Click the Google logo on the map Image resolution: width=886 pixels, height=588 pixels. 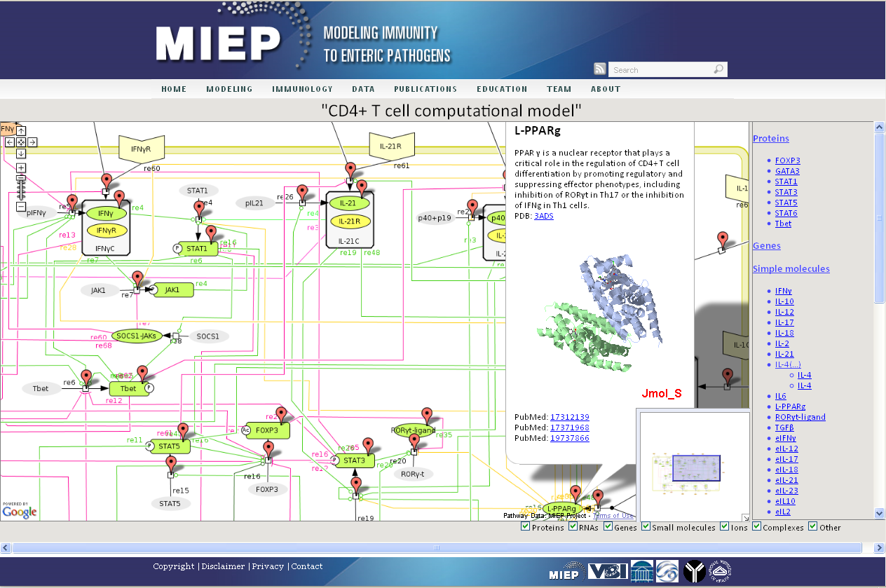[x=19, y=512]
